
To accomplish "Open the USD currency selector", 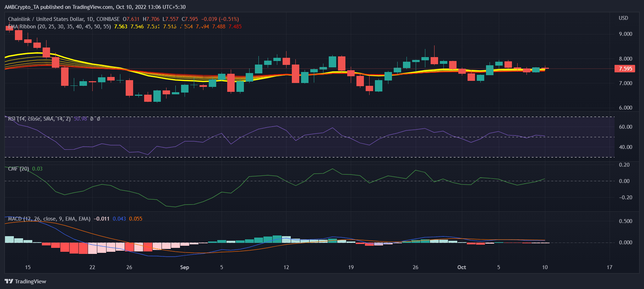I will coord(623,18).
